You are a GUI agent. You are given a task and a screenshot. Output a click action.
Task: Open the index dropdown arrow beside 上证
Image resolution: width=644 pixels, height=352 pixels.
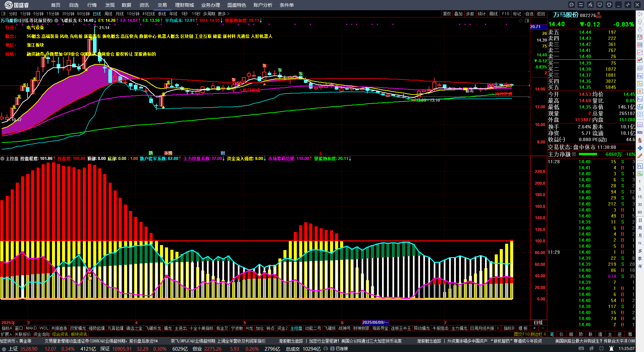pyautogui.click(x=4, y=349)
